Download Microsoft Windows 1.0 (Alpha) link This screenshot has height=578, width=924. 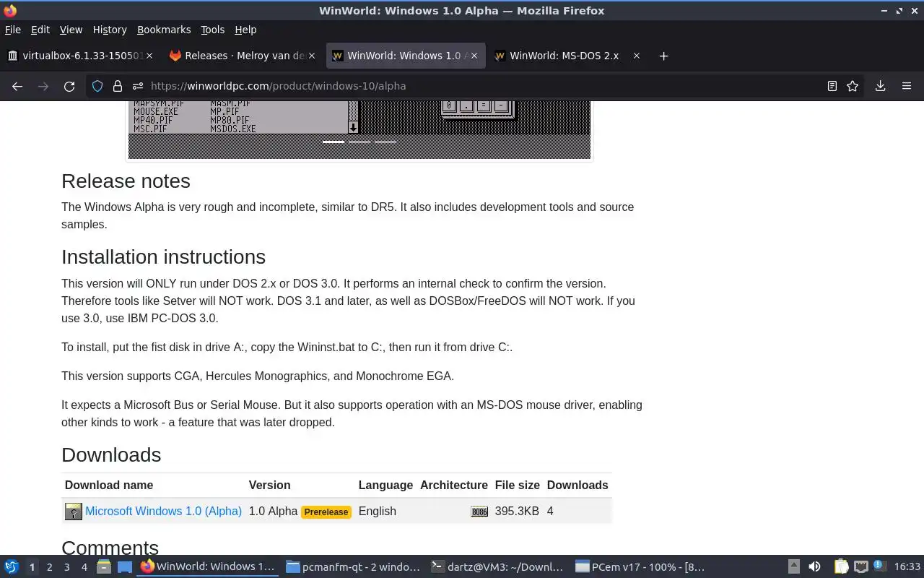coord(163,511)
